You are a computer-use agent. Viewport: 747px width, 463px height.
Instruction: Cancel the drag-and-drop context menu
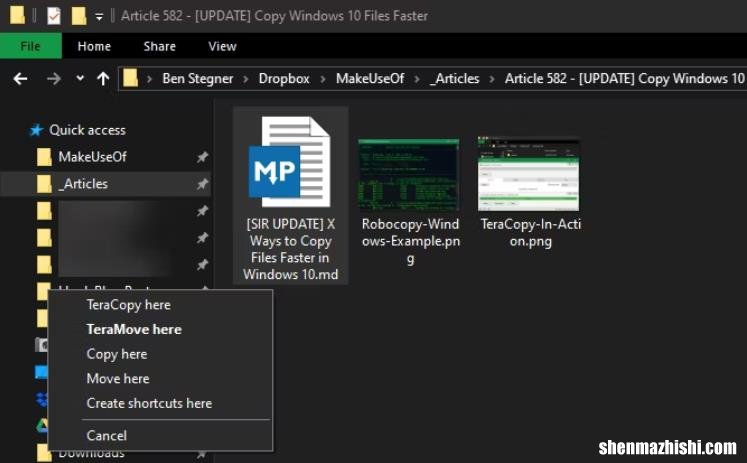(107, 436)
